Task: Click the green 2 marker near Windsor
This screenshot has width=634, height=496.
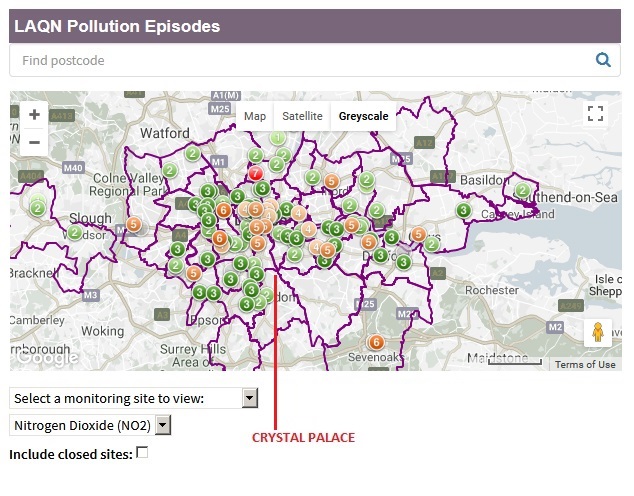Action: 75,233
